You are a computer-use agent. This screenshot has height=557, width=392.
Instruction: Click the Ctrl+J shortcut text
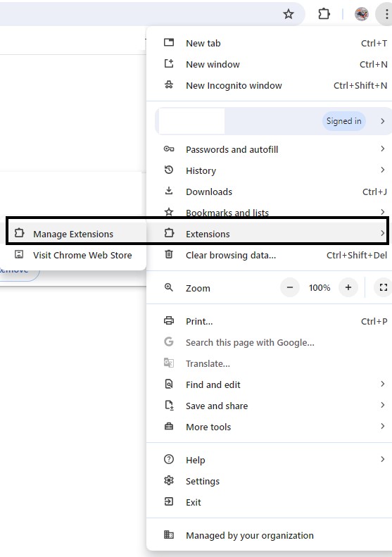[374, 192]
